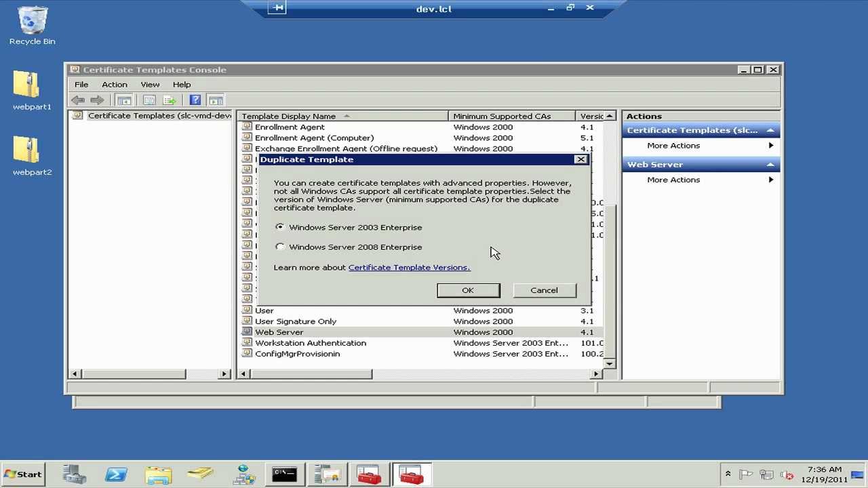Close the Duplicate Template dialog
Screen dimensions: 868x488
click(580, 159)
